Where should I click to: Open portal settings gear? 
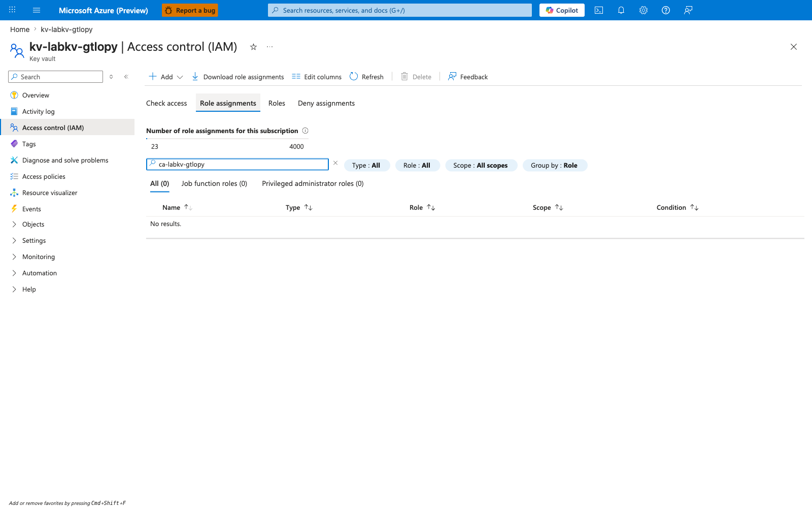644,10
